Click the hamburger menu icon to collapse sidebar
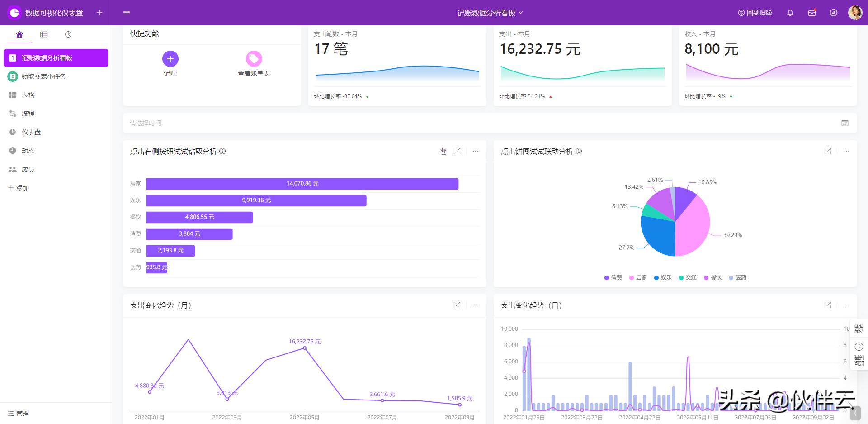The width and height of the screenshot is (868, 424). (127, 13)
